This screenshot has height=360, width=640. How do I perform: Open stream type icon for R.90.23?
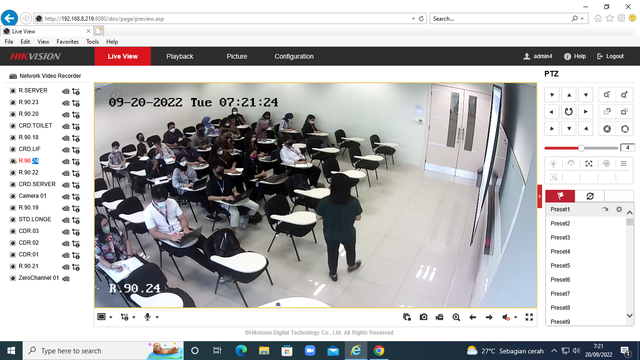coord(76,103)
